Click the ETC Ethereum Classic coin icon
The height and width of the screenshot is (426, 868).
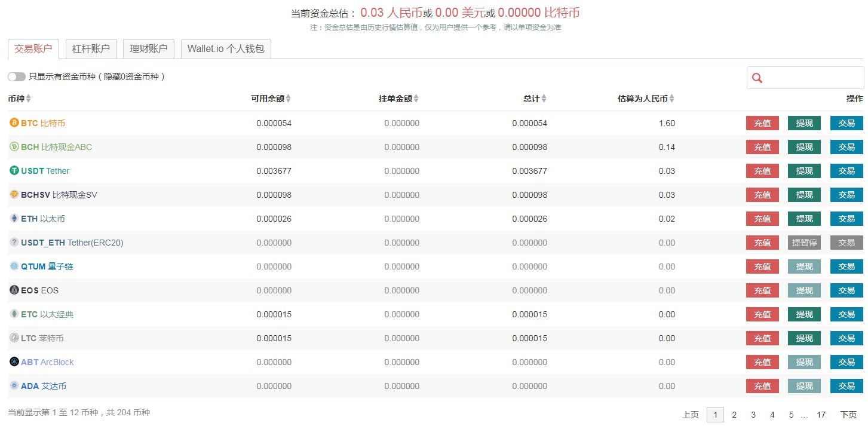point(14,314)
